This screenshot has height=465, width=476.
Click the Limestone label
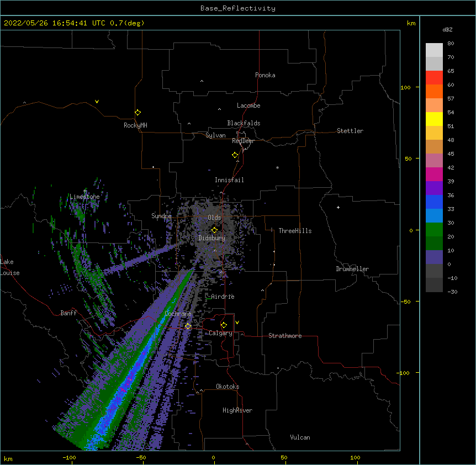coord(84,197)
